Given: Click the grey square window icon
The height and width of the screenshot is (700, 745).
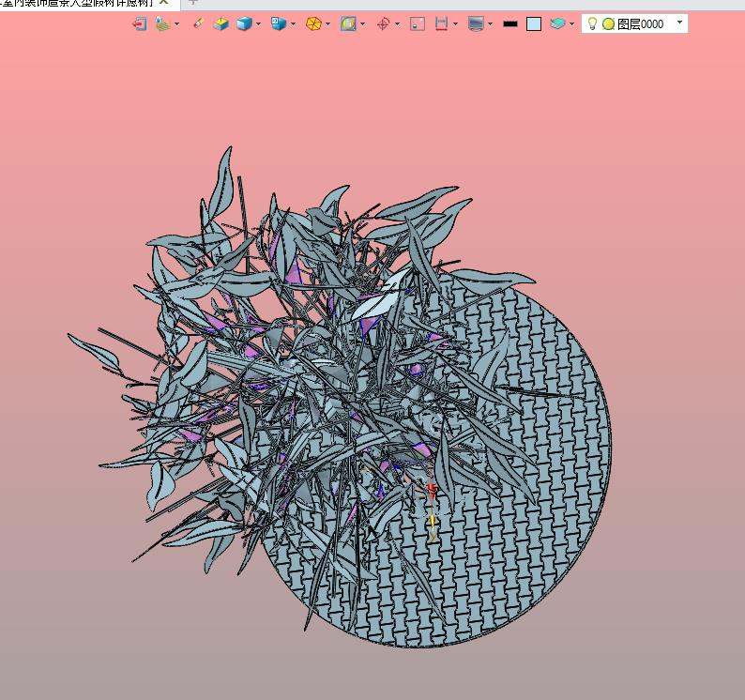Looking at the screenshot, I should [x=418, y=23].
